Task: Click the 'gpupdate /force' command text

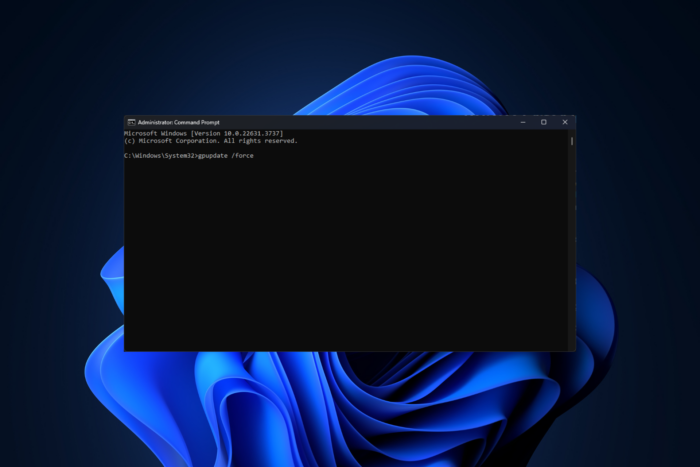Action: [x=226, y=156]
